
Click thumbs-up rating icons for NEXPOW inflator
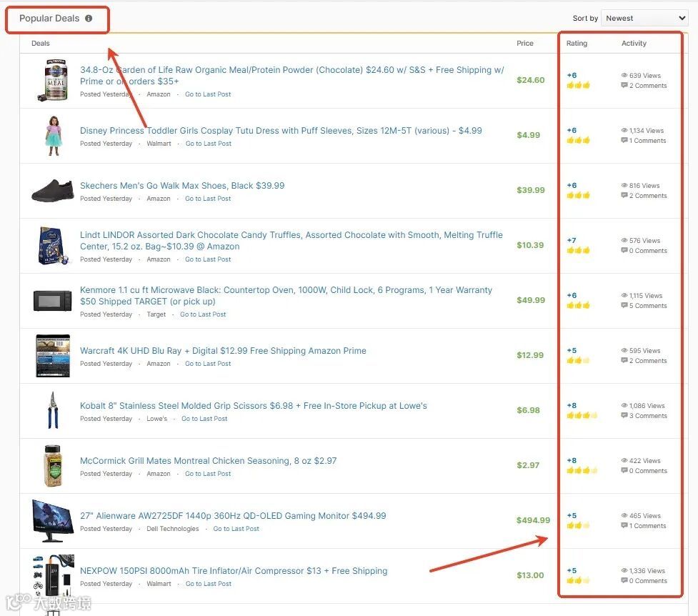pyautogui.click(x=578, y=580)
